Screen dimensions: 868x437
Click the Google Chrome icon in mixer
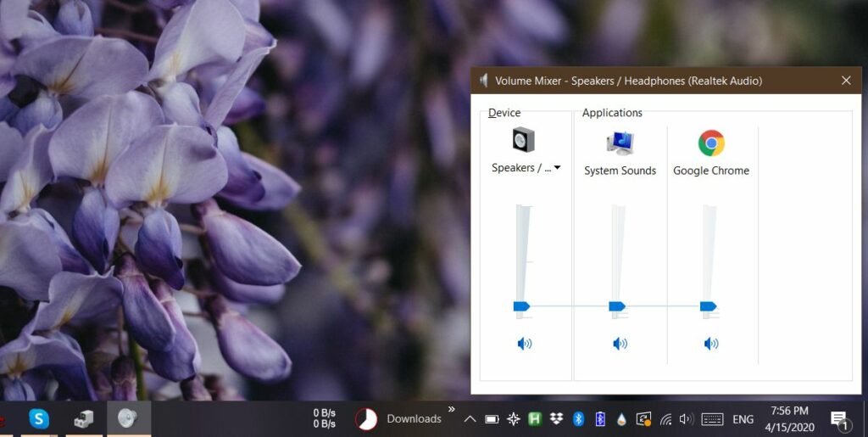pos(711,143)
